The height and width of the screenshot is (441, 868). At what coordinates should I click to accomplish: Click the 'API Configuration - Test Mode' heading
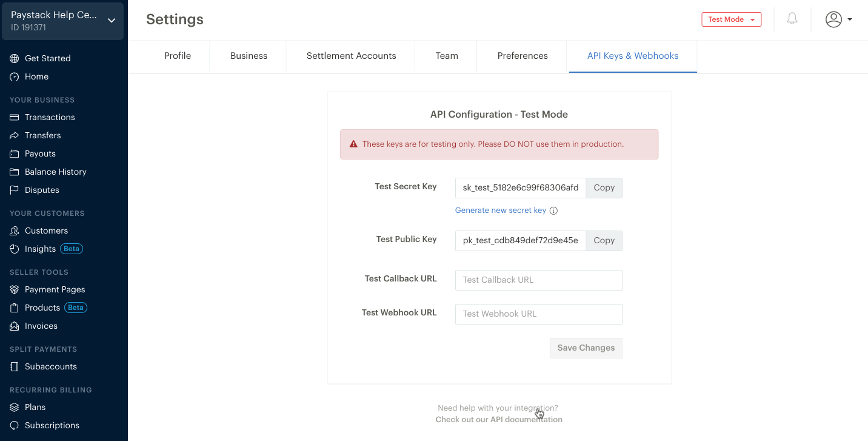(x=499, y=115)
